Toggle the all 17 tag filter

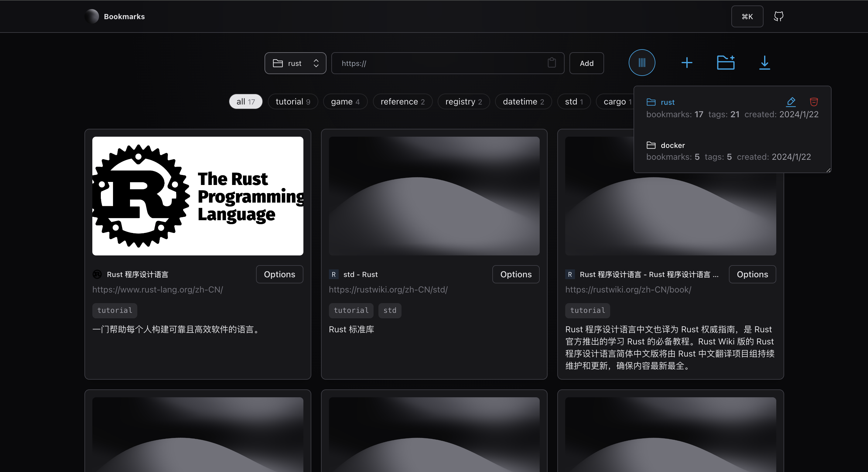246,101
